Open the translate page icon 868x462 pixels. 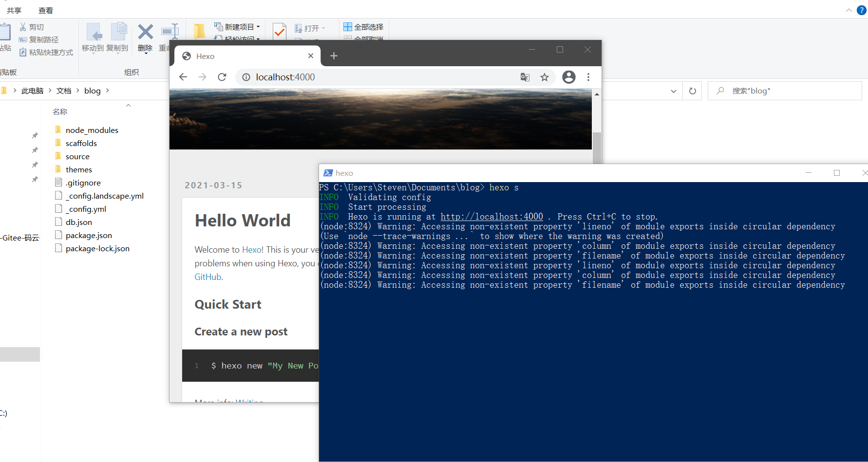point(525,77)
